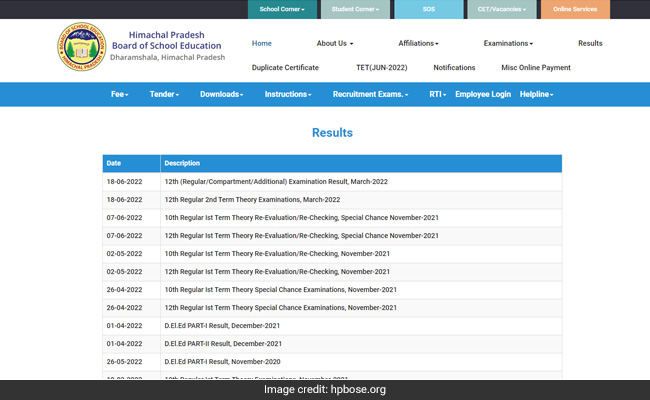Open the Duplicate Certificate page
The image size is (650, 400).
285,68
